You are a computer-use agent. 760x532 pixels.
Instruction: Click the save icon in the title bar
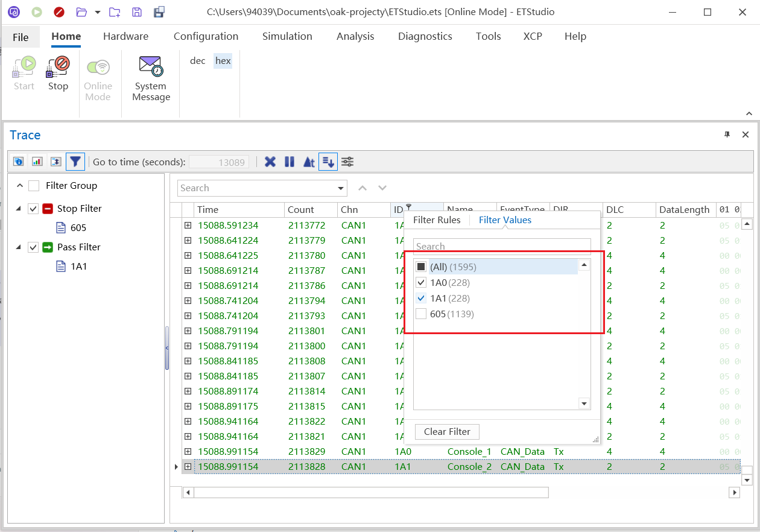tap(137, 12)
